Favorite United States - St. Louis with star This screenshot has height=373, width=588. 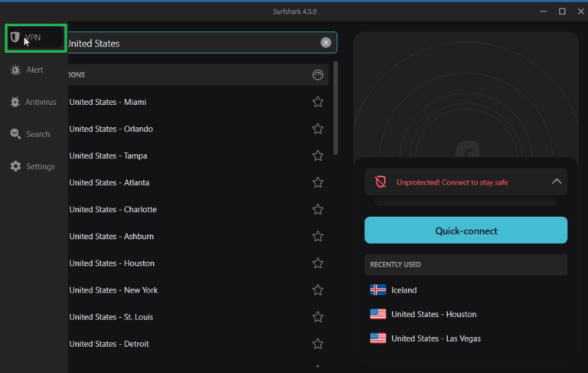click(318, 317)
